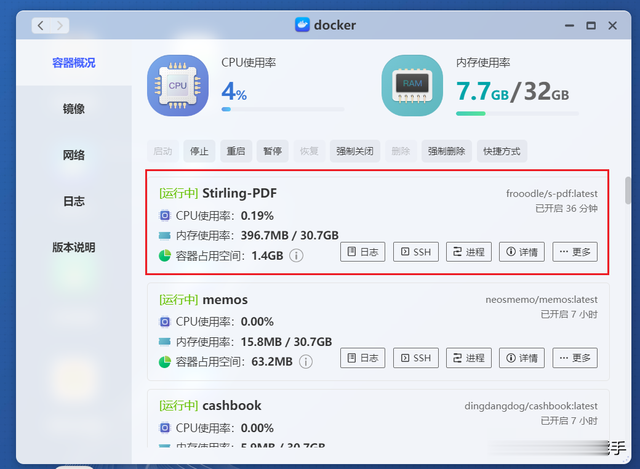Click the cashbook CPU usage chip icon
The image size is (640, 469).
click(x=164, y=428)
